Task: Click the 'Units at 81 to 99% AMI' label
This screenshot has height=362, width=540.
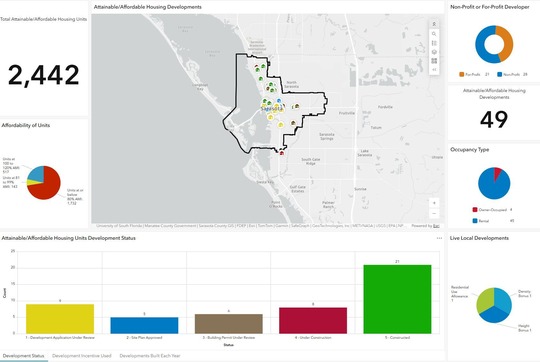Action: [11, 182]
